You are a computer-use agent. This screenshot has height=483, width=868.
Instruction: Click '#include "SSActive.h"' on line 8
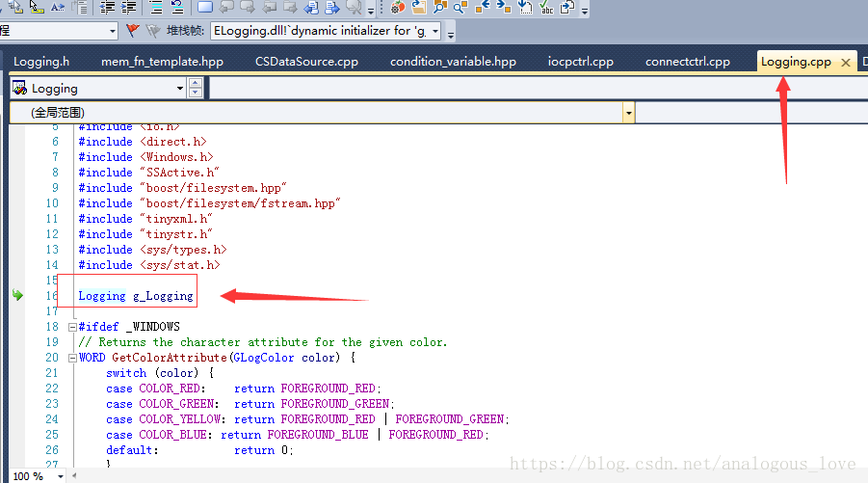[148, 173]
